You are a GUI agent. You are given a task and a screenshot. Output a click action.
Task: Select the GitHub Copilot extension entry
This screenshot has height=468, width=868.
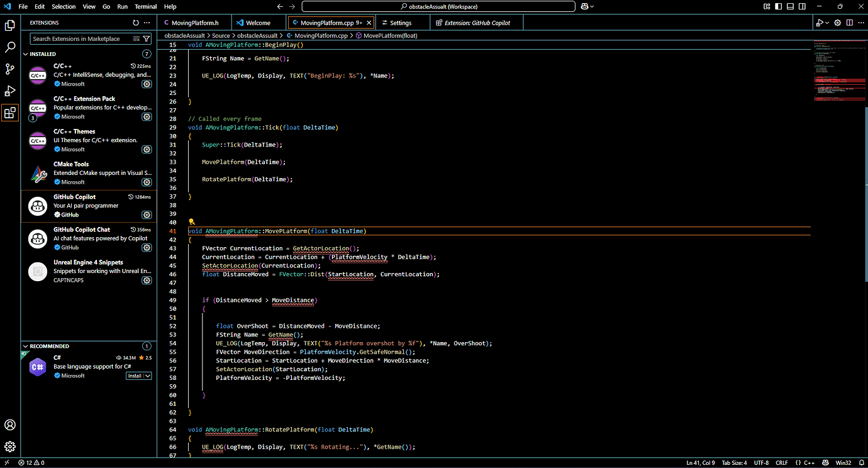tap(89, 206)
